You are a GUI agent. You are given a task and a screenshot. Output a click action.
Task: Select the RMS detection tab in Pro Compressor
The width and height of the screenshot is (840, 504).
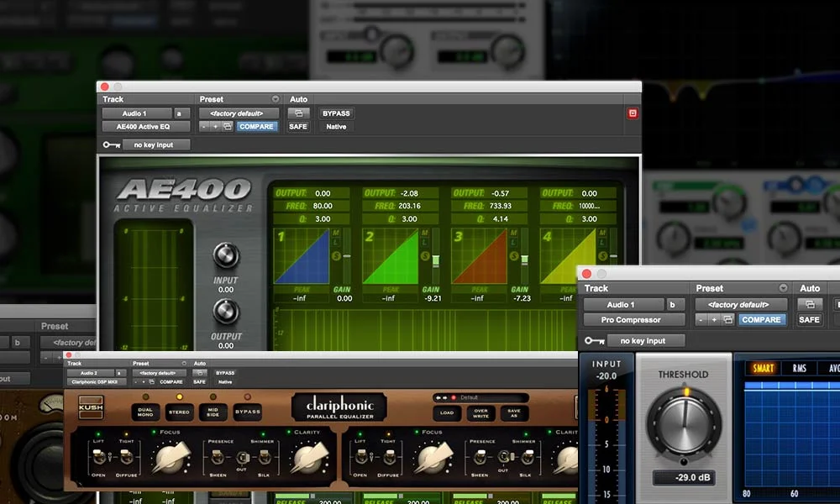(x=800, y=368)
